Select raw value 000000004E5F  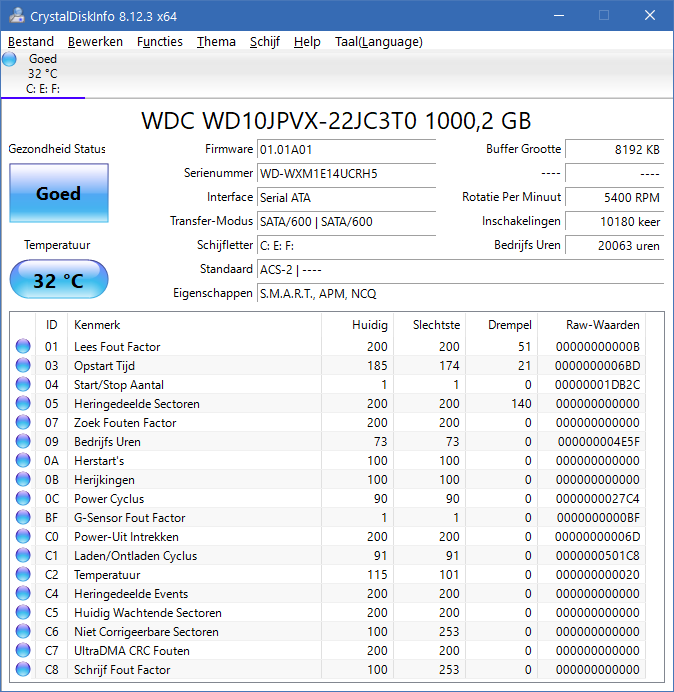coord(599,442)
